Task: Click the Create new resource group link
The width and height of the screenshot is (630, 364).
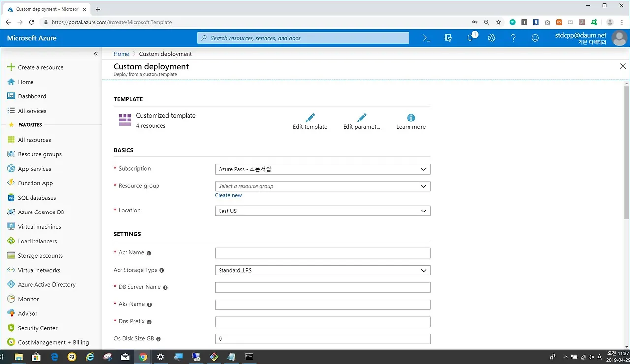Action: [x=228, y=195]
